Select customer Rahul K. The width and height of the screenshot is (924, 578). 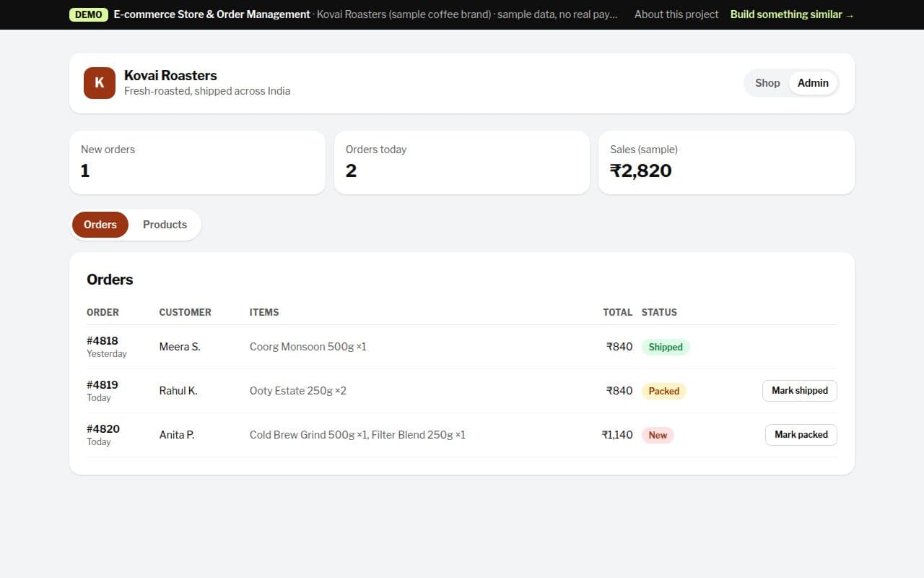point(178,391)
